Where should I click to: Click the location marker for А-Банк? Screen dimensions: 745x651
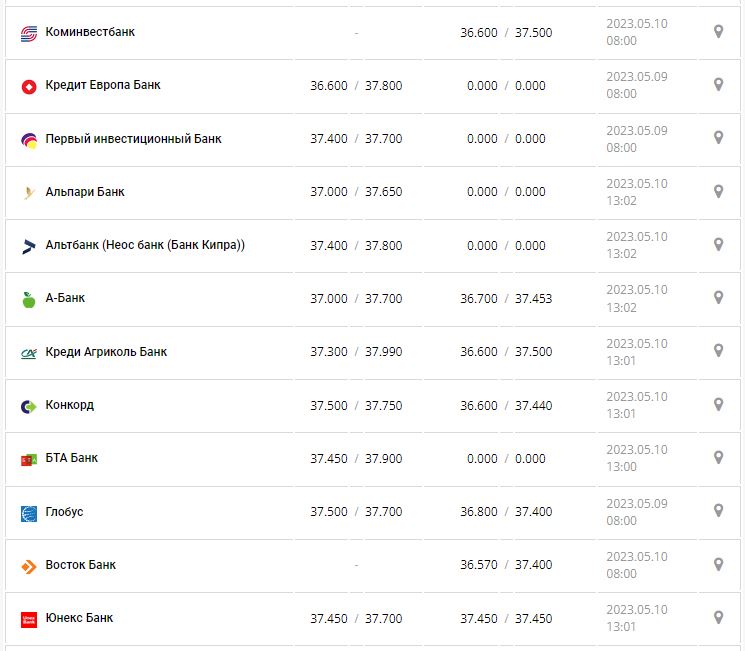pyautogui.click(x=718, y=298)
